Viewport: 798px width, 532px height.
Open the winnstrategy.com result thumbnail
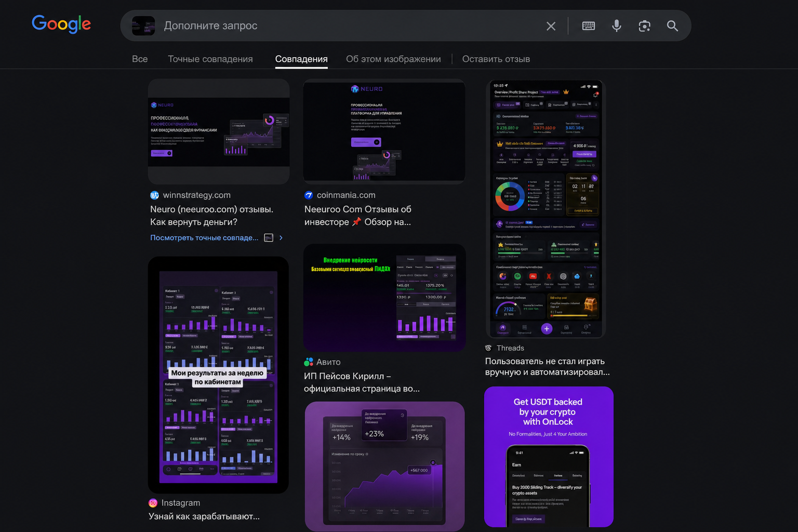coord(219,131)
